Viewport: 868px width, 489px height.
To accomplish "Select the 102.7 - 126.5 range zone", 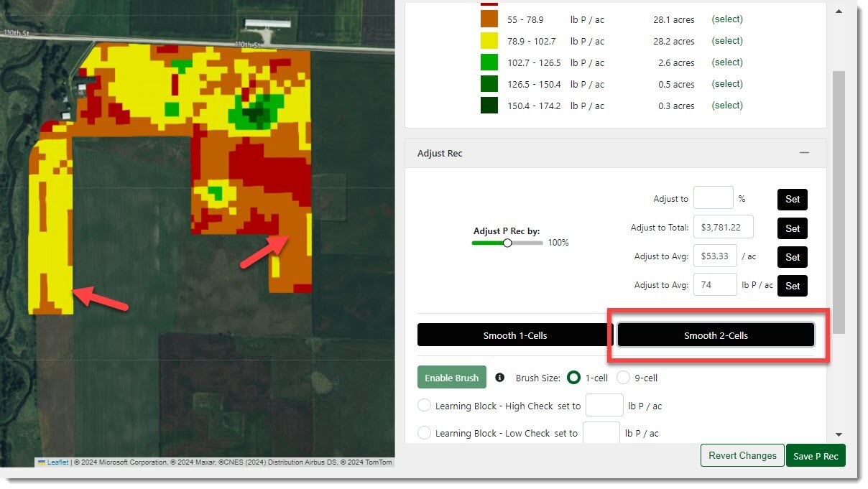I will (x=726, y=62).
